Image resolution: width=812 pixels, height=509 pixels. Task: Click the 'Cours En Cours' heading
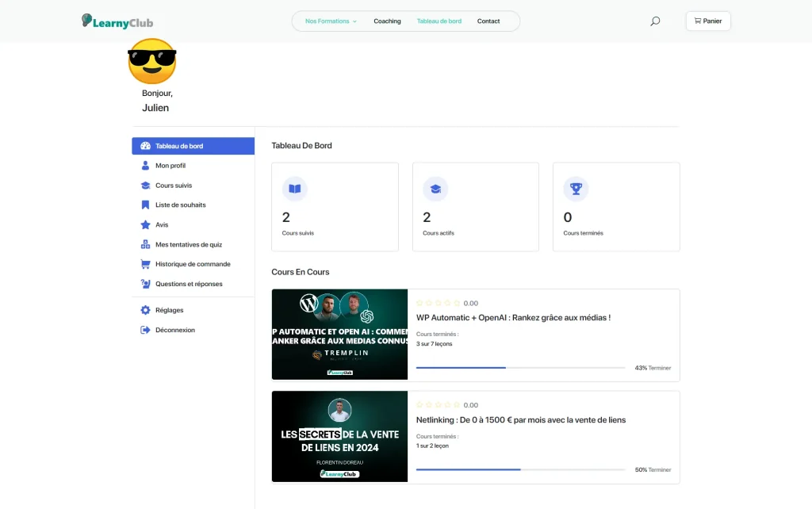301,272
